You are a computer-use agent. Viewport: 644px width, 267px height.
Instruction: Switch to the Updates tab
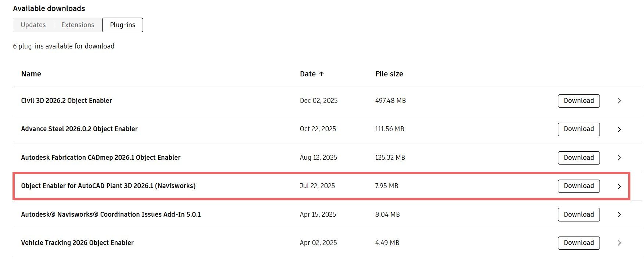click(33, 25)
